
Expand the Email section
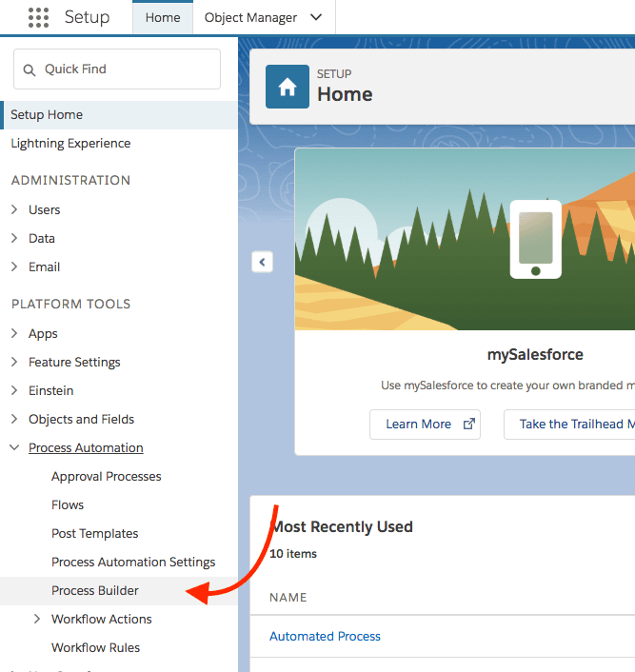(x=14, y=267)
